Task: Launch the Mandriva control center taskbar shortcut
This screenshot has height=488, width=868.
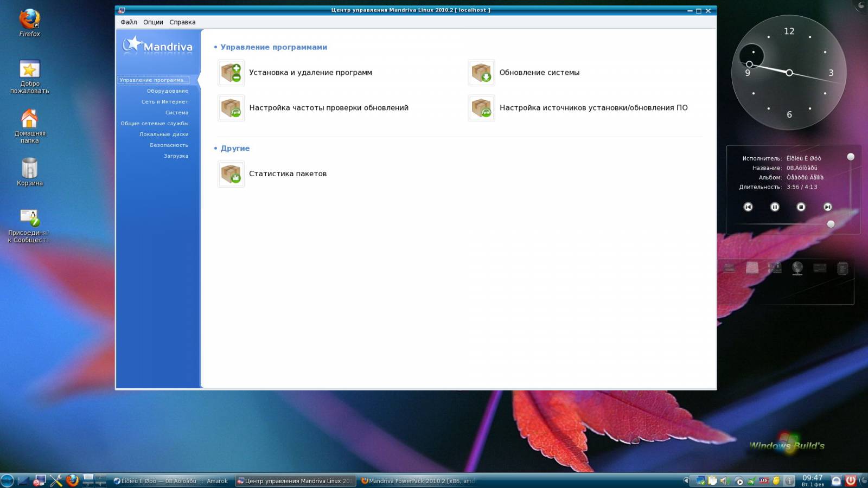Action: (x=39, y=480)
